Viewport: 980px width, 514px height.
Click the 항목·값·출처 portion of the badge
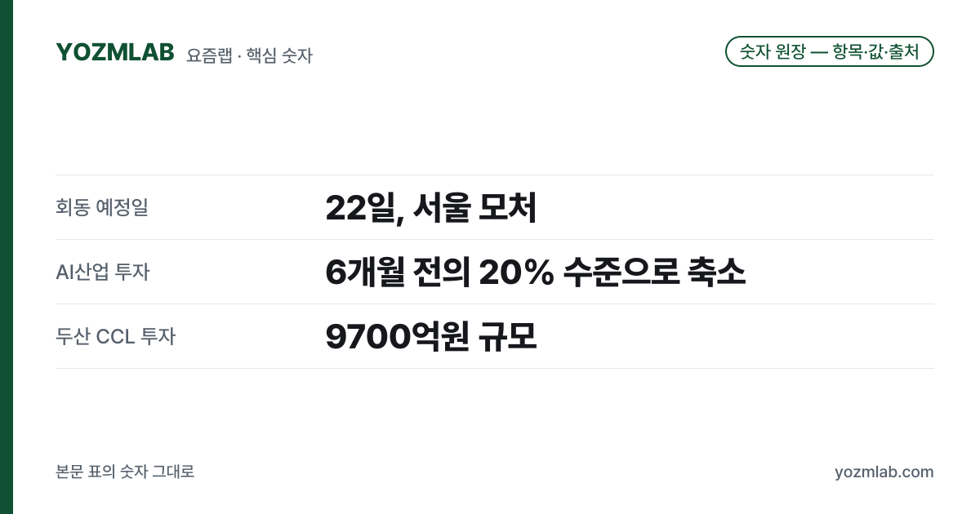pyautogui.click(x=875, y=52)
